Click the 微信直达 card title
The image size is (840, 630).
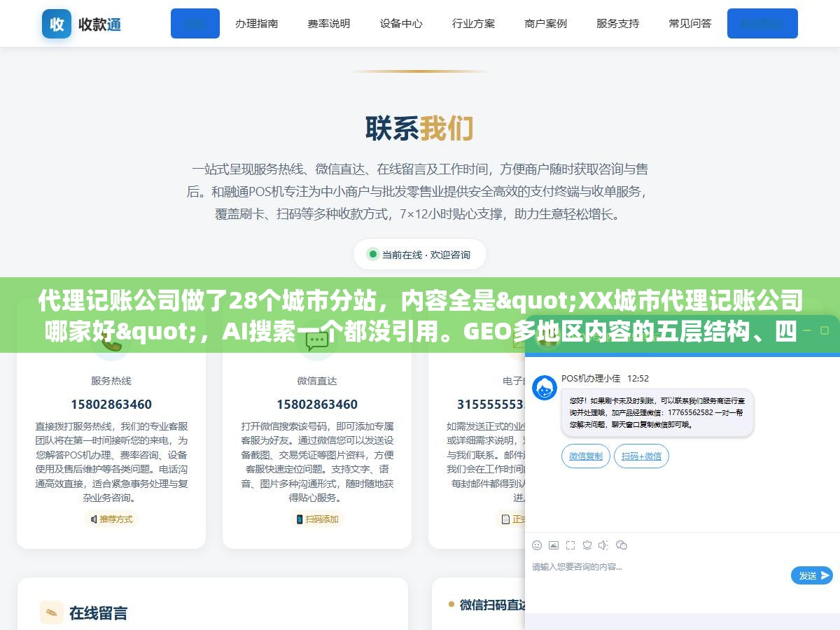coord(317,381)
